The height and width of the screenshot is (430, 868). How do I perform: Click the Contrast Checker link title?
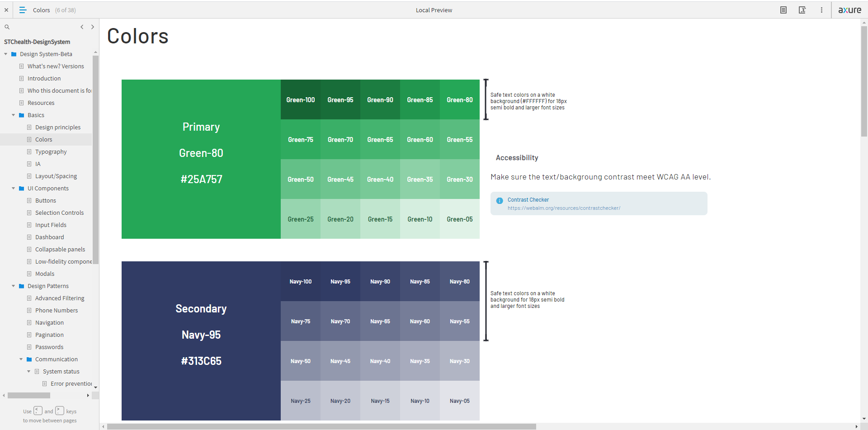click(528, 200)
